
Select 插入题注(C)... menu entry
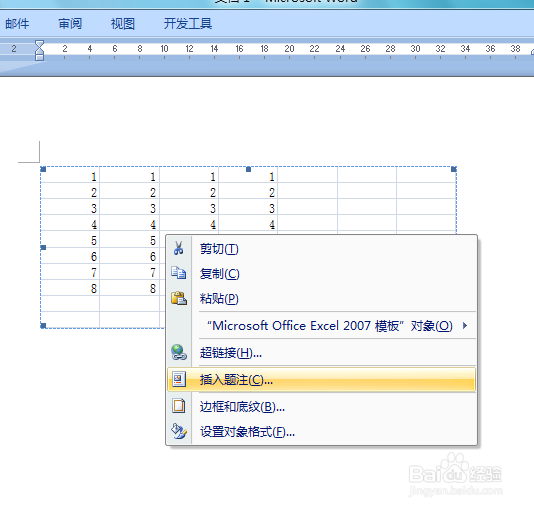coord(321,380)
